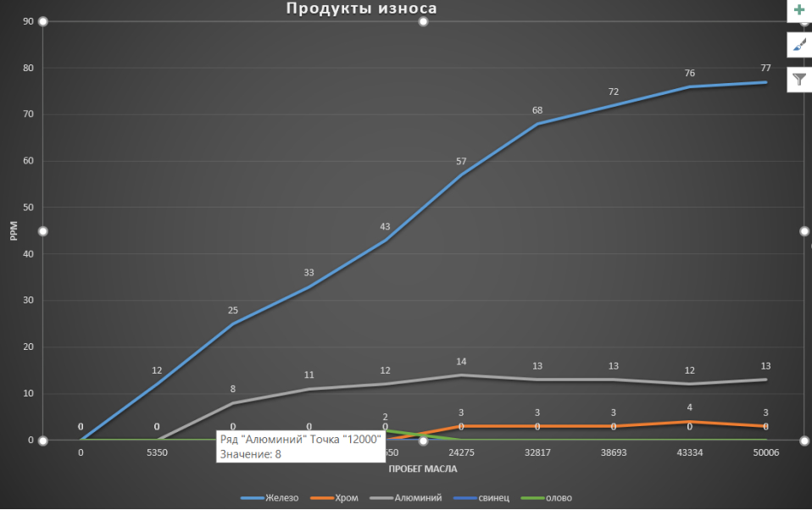
Task: Click the left-middle chart resize handle
Action: coord(43,231)
